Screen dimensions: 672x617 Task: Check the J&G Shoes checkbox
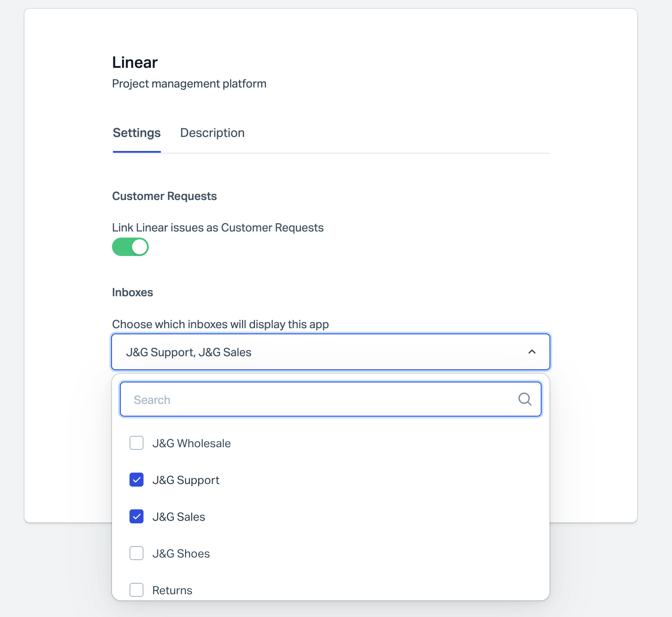tap(136, 553)
